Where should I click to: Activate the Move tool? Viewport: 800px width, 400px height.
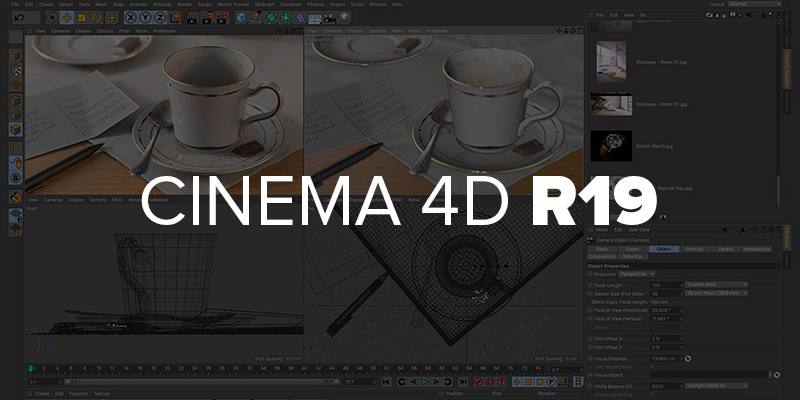click(x=67, y=18)
